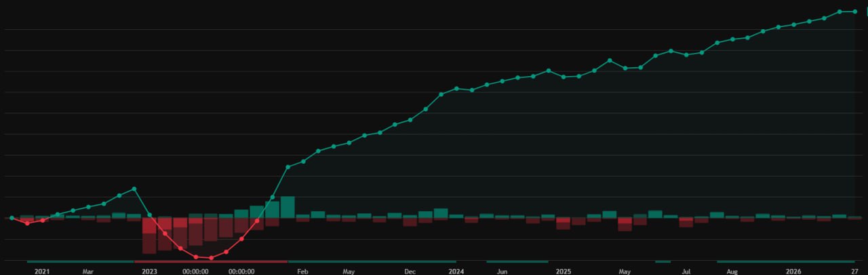The width and height of the screenshot is (868, 275).
Task: Click the 2026 x-axis label
Action: (794, 271)
